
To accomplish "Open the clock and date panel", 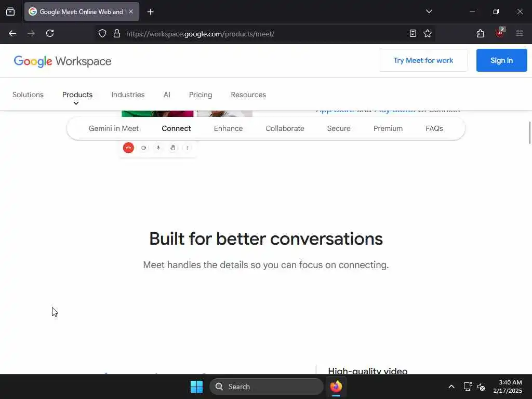I will coord(508,387).
